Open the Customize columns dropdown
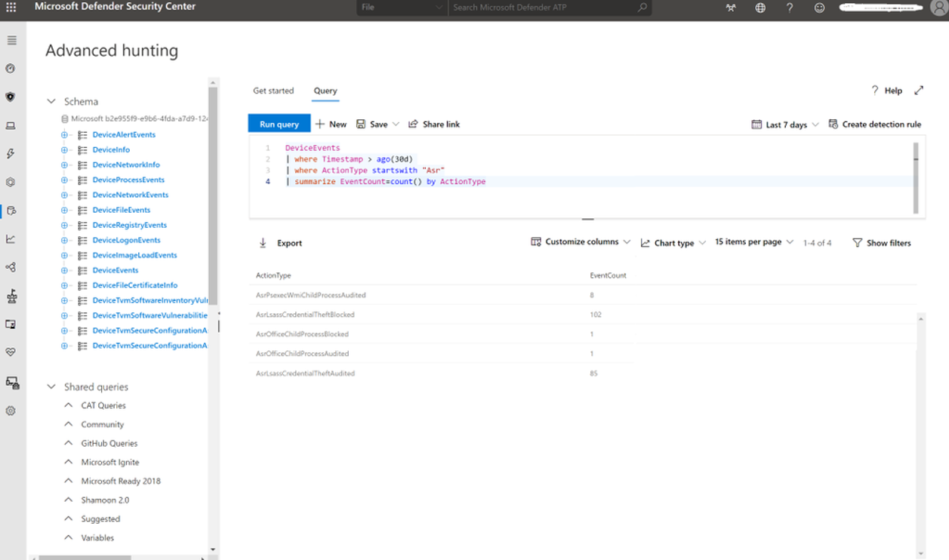The height and width of the screenshot is (560, 949). coord(581,242)
